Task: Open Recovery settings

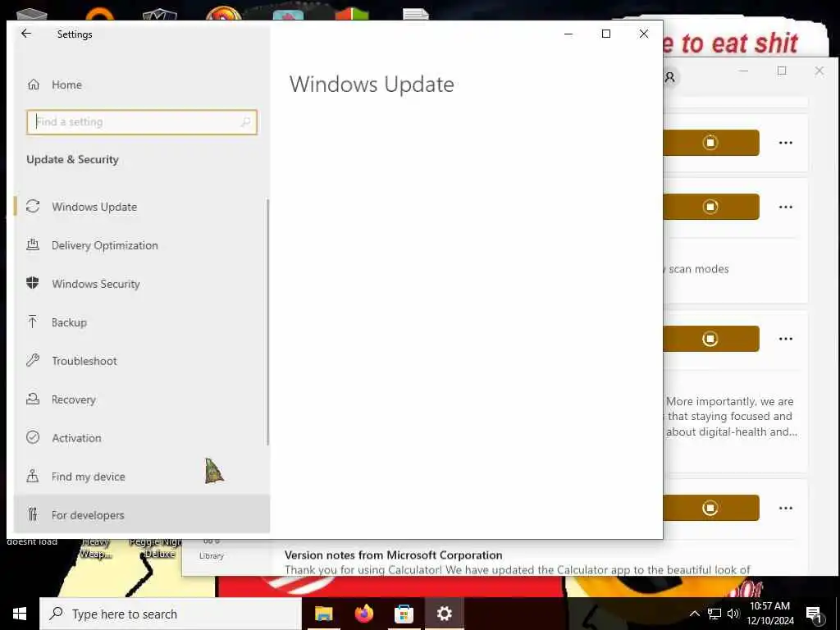Action: click(141, 399)
